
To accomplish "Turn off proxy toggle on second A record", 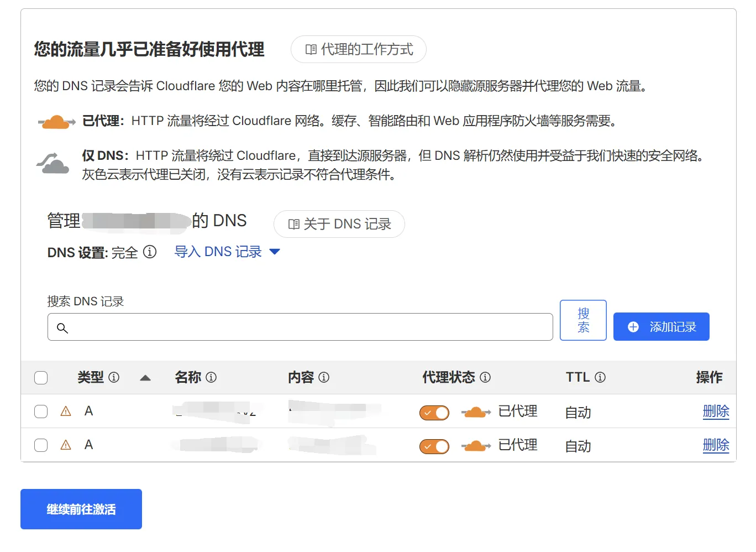I will click(434, 446).
